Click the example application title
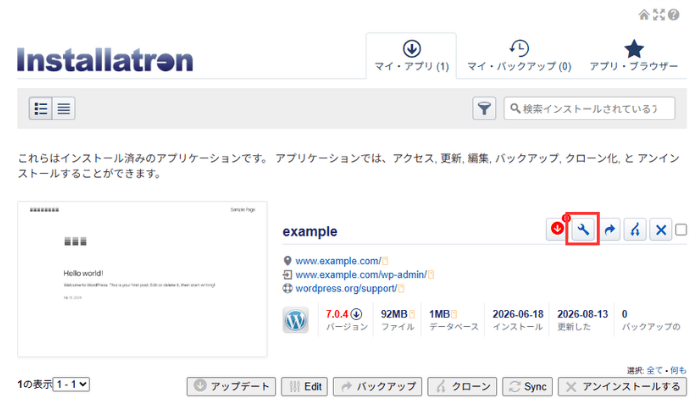 coord(310,231)
